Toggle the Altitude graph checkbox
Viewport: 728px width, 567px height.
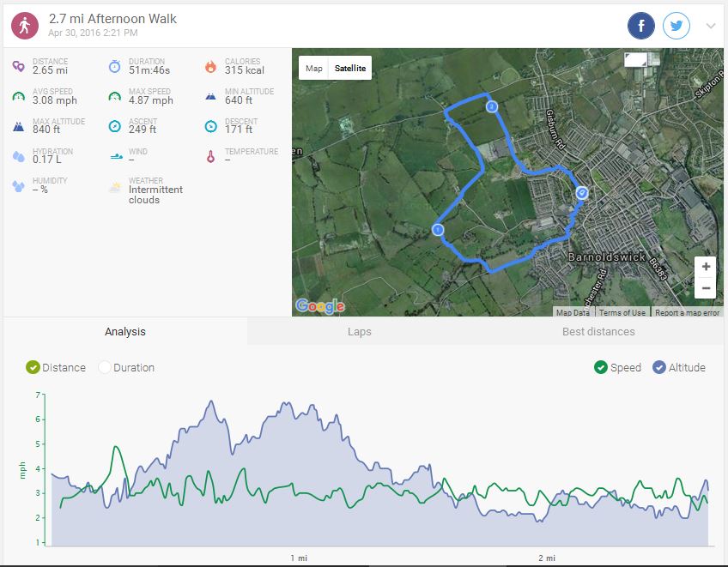tap(659, 367)
